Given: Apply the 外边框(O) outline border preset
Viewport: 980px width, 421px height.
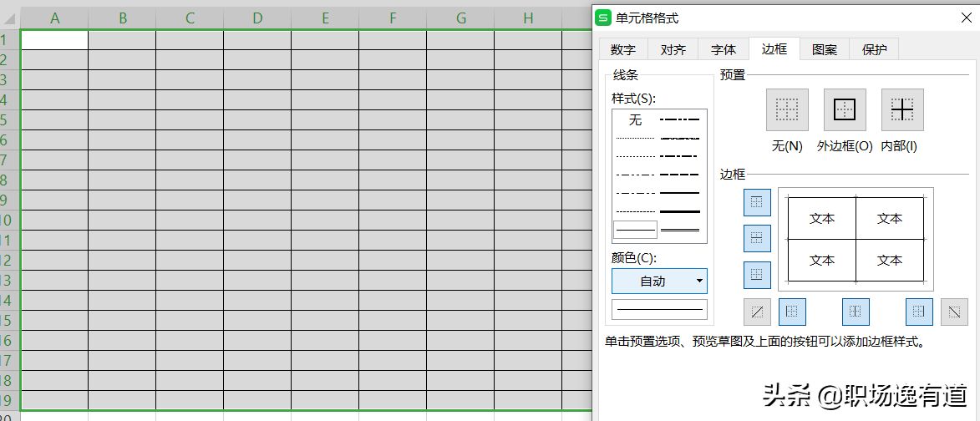Looking at the screenshot, I should click(845, 109).
